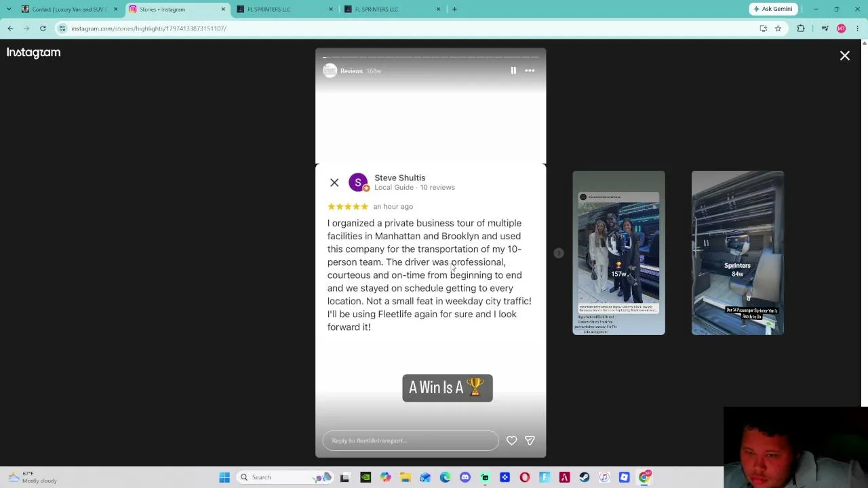The height and width of the screenshot is (488, 868).
Task: Close the Stories • Instagram tab
Action: click(x=223, y=9)
